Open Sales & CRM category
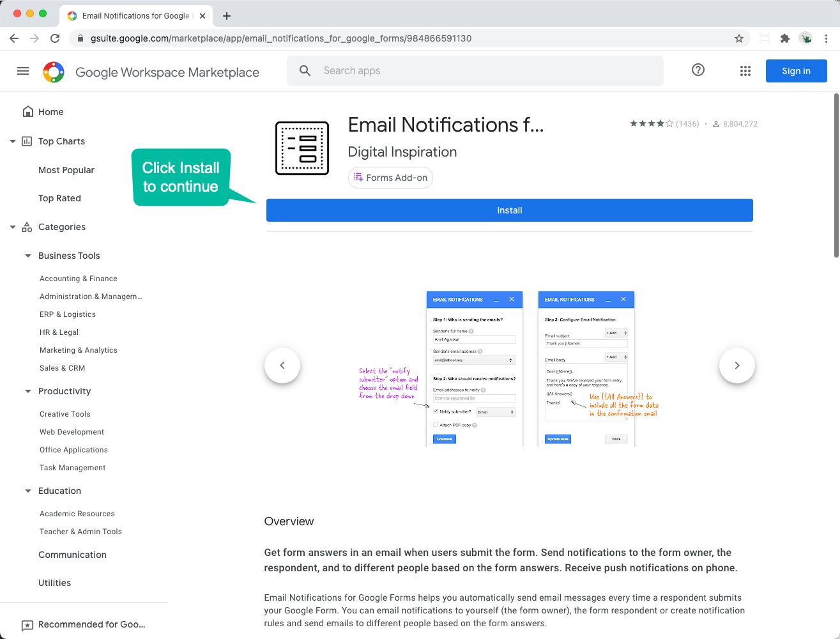The image size is (840, 639). point(62,368)
